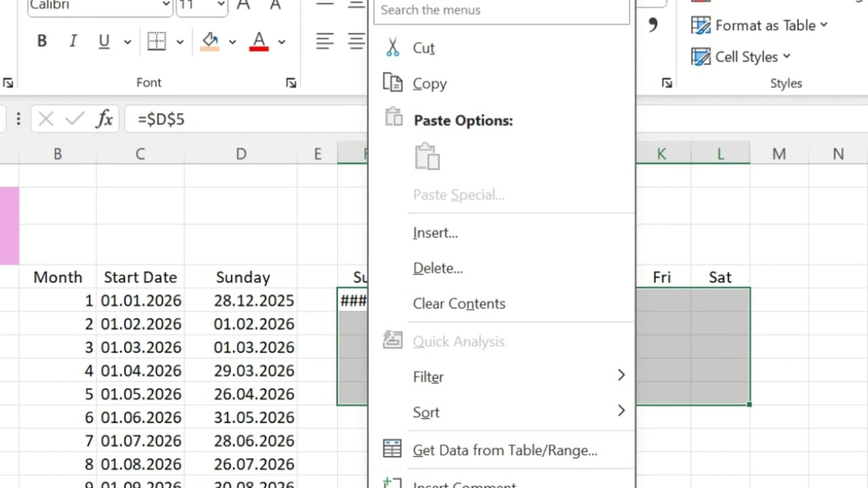Cancel formula entry with X icon

point(45,119)
